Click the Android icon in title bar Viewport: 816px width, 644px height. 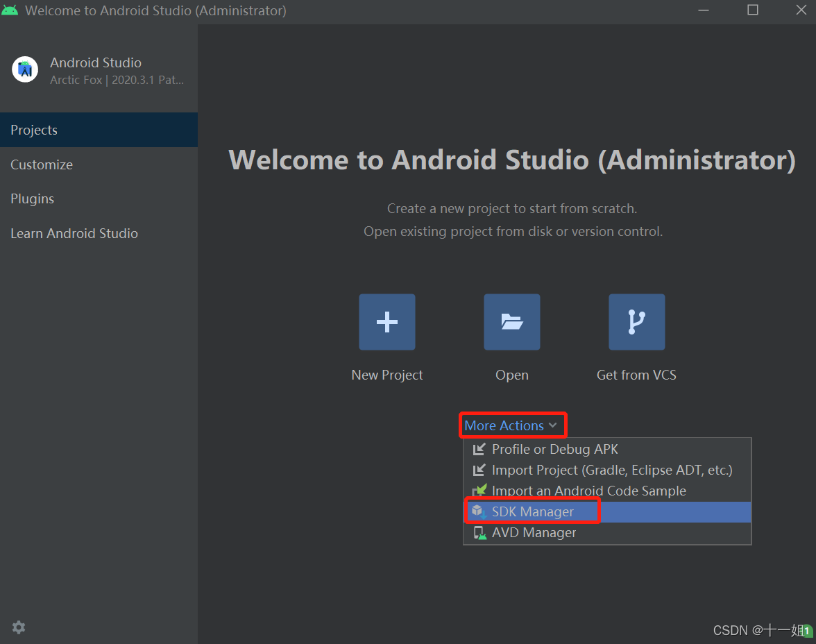tap(10, 10)
